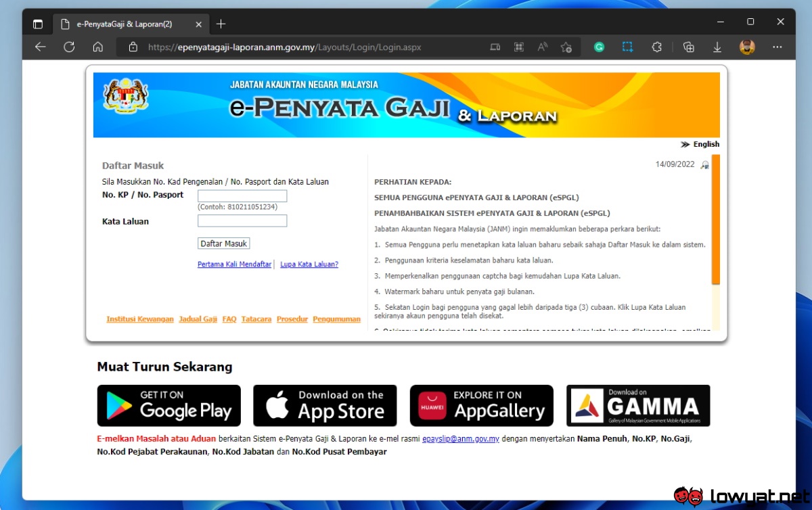
Task: Open the Settings and more ellipsis menu
Action: coord(777,47)
